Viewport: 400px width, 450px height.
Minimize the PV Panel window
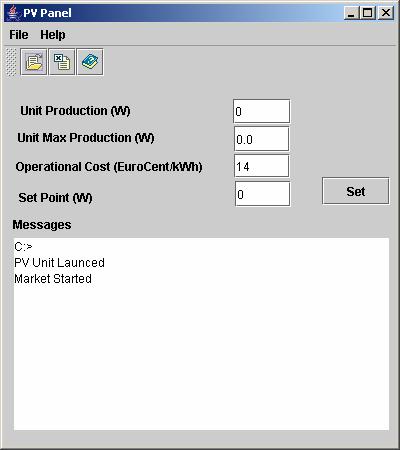[x=351, y=13]
